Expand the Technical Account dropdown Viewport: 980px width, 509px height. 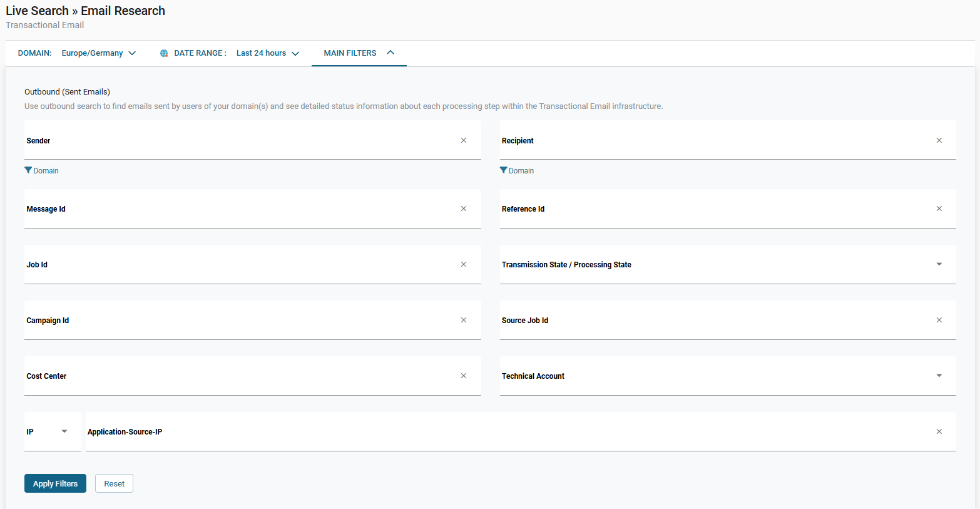click(x=939, y=376)
